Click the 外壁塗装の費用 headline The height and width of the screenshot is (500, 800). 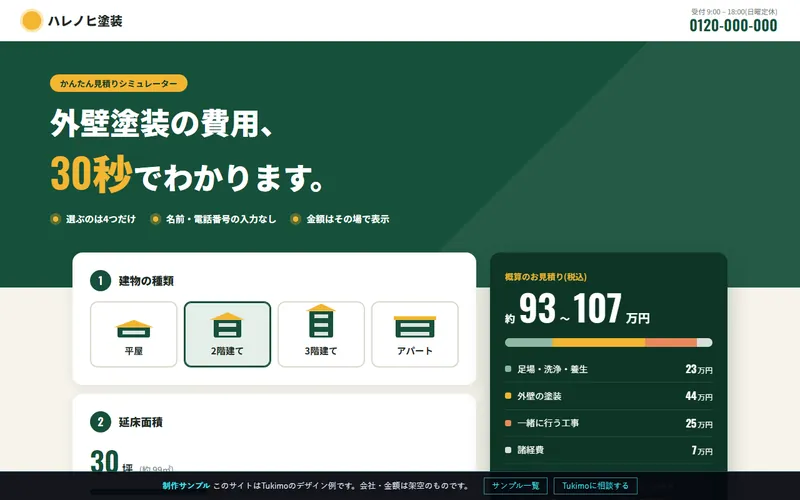[x=162, y=122]
